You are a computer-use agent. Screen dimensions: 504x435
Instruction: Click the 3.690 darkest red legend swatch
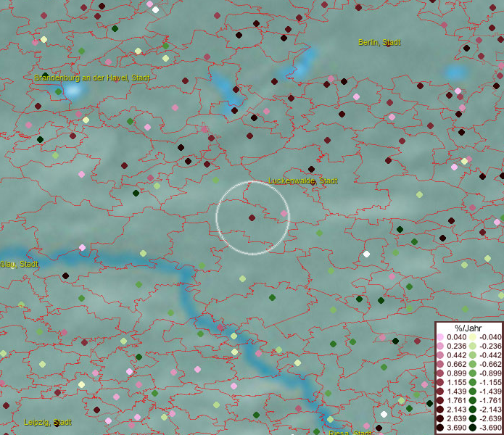pos(440,428)
